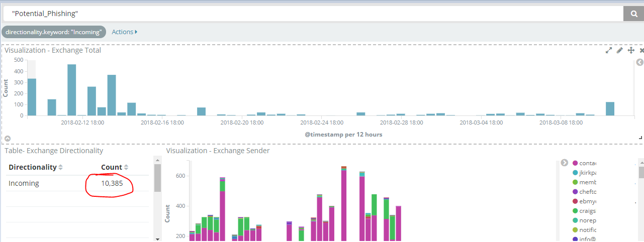Click the Sender legend scrollbar up arrow

(641, 163)
